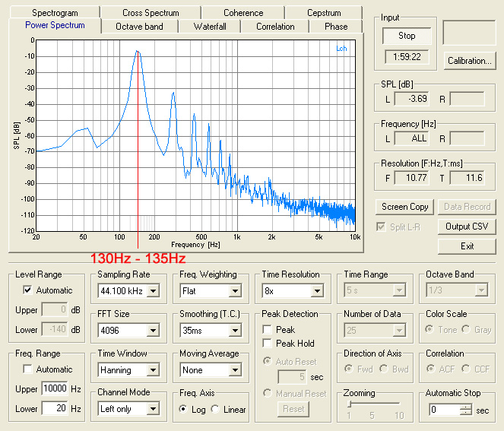Open the Waterfall tab

point(210,27)
